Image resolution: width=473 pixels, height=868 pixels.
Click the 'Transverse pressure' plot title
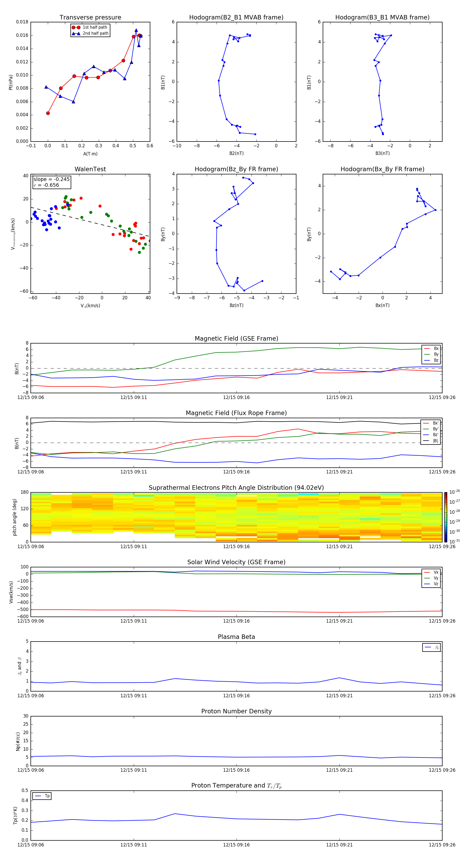[90, 17]
